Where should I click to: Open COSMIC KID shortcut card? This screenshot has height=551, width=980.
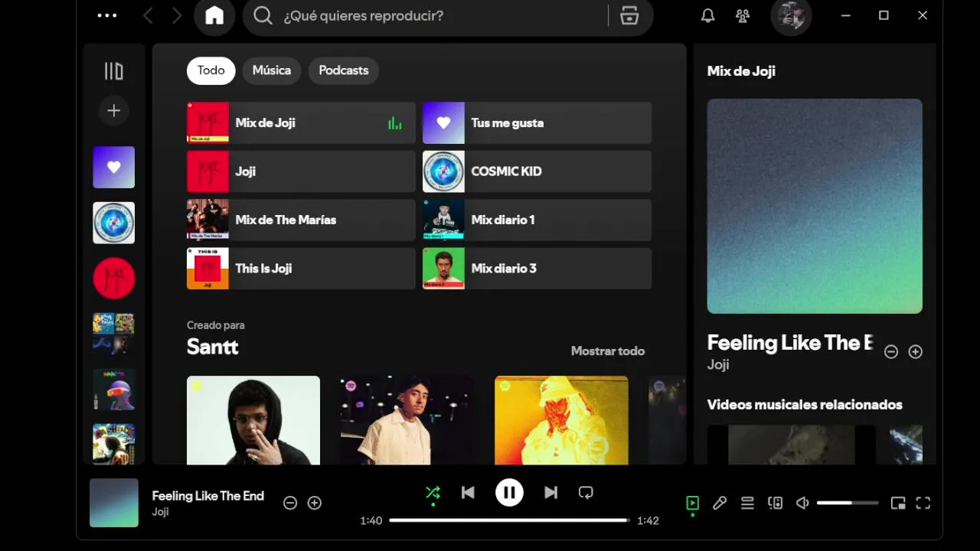pos(537,171)
